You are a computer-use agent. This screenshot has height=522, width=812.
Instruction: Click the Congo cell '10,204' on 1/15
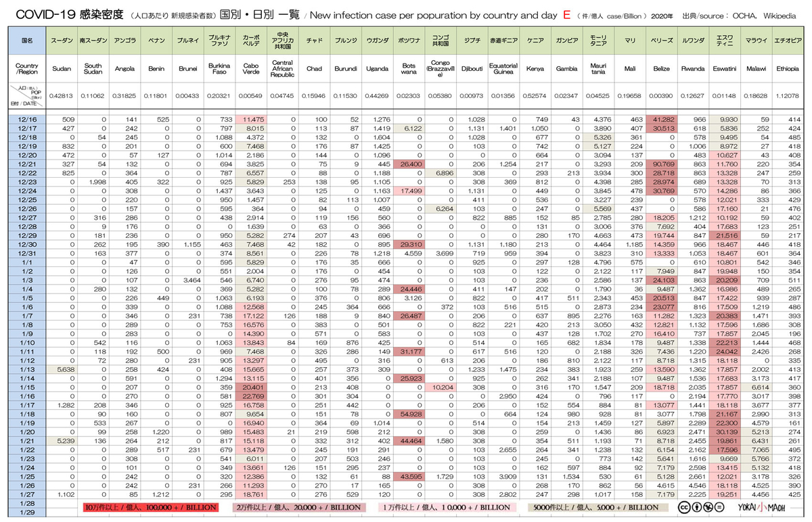[x=440, y=386]
